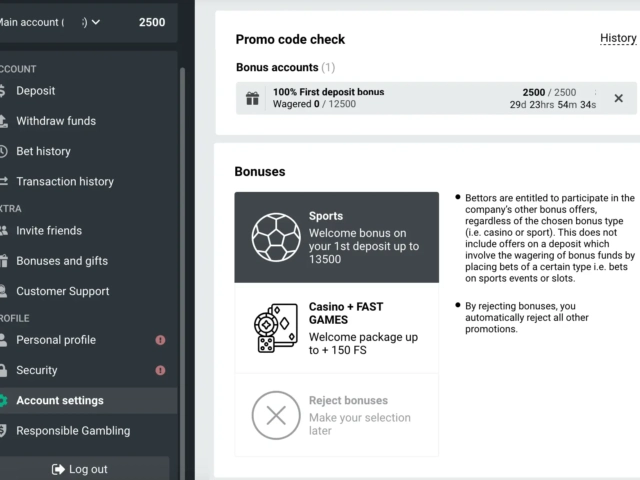Click the 2500 / 2500 bonus amount
The image size is (640, 480).
[x=549, y=93]
